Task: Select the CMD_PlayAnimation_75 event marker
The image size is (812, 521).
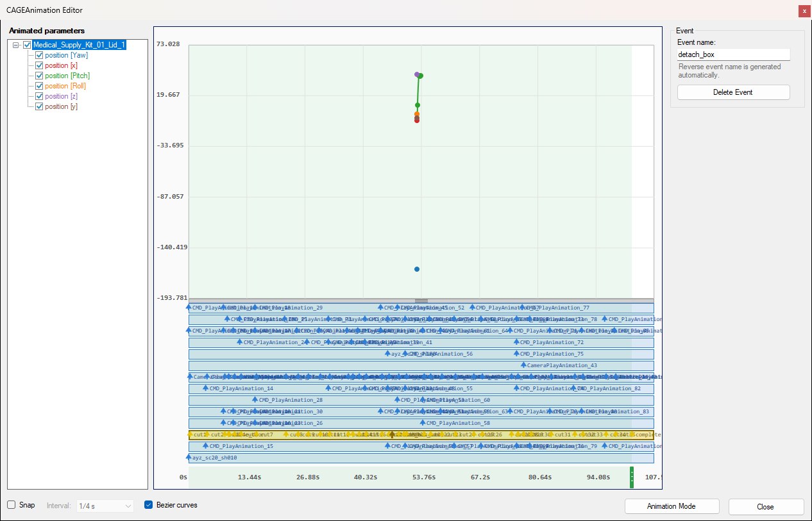Action: 516,354
